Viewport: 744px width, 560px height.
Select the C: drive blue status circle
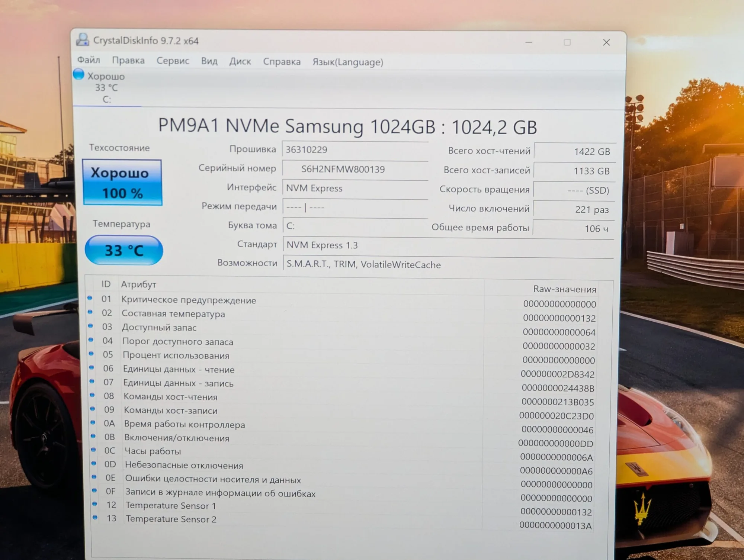tap(78, 74)
